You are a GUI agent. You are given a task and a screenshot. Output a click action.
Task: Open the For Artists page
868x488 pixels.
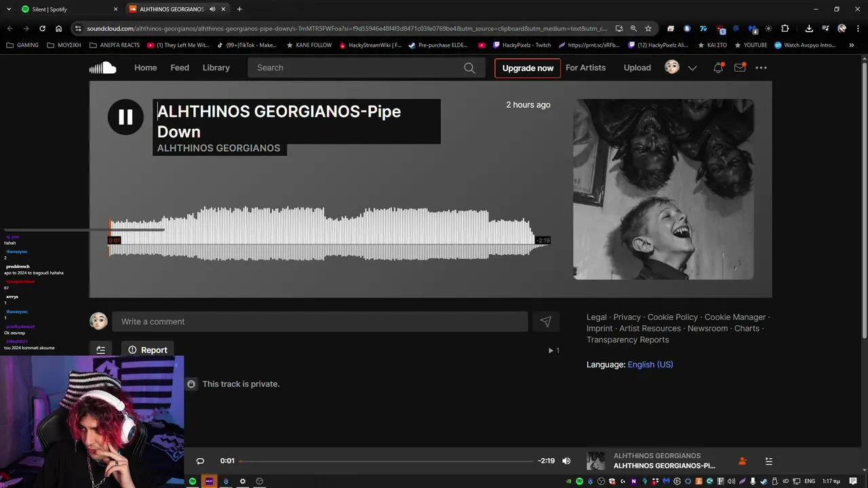click(x=585, y=68)
